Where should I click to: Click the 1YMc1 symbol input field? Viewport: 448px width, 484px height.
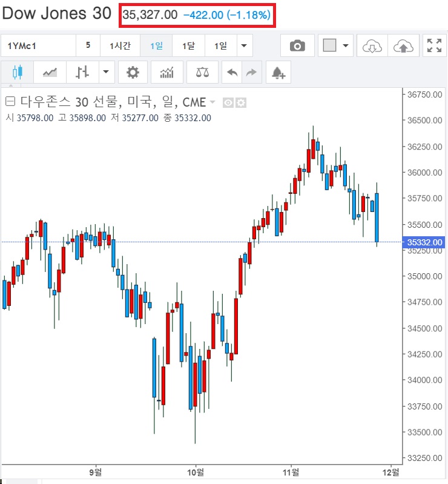click(39, 45)
